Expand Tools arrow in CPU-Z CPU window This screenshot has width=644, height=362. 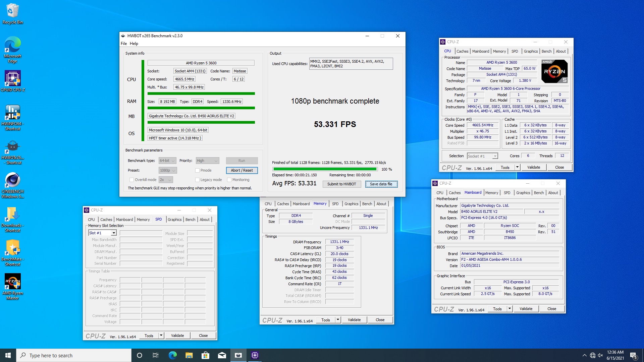[517, 167]
